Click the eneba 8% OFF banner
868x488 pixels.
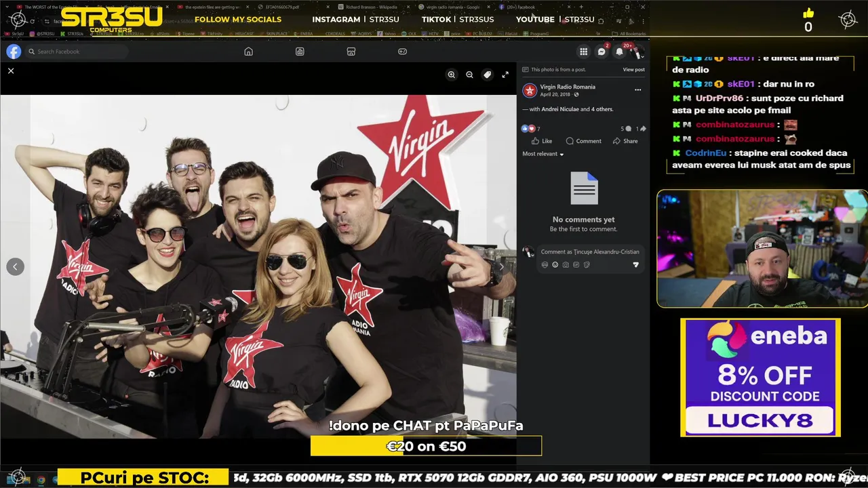pos(760,378)
